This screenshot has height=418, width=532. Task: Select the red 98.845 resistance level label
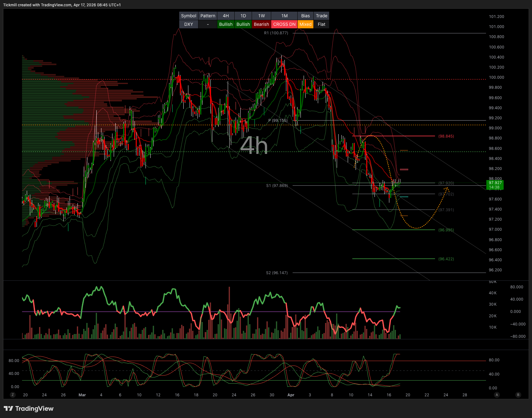point(446,136)
